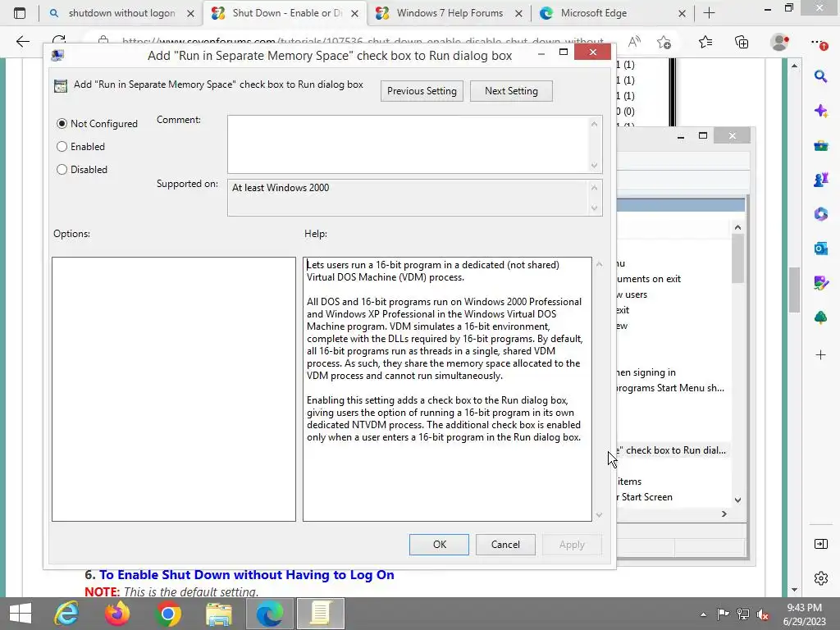Launch Google Chrome from taskbar
Viewport: 840px width, 630px height.
[167, 614]
